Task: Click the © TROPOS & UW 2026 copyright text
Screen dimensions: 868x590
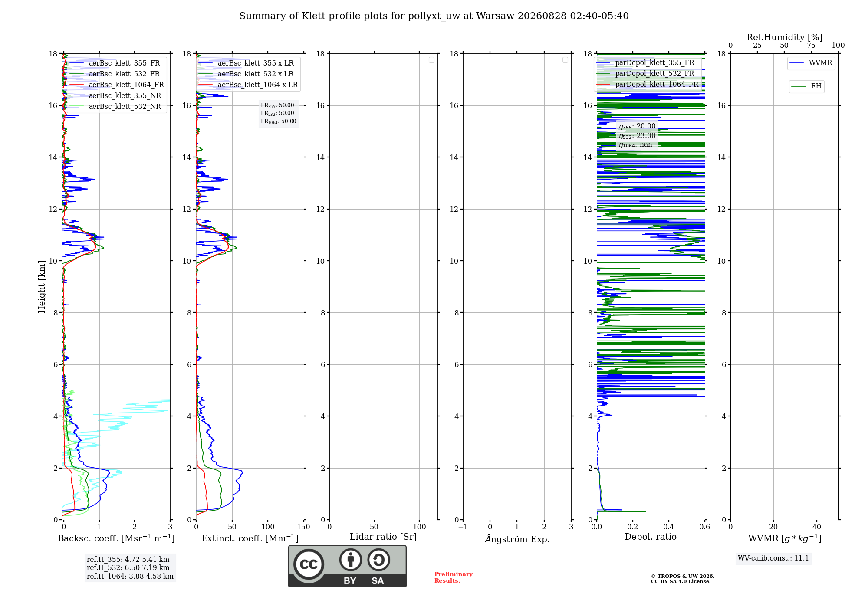Action: tap(683, 577)
